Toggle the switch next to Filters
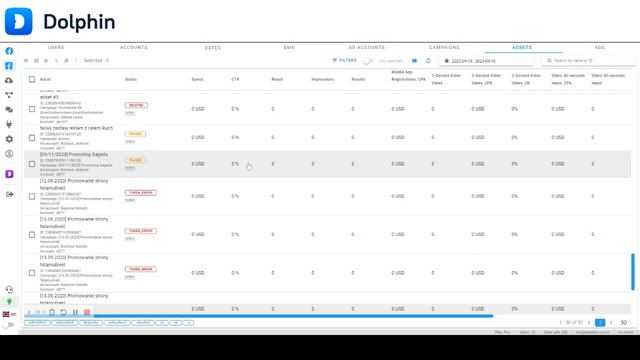The height and width of the screenshot is (360, 640). pos(368,61)
